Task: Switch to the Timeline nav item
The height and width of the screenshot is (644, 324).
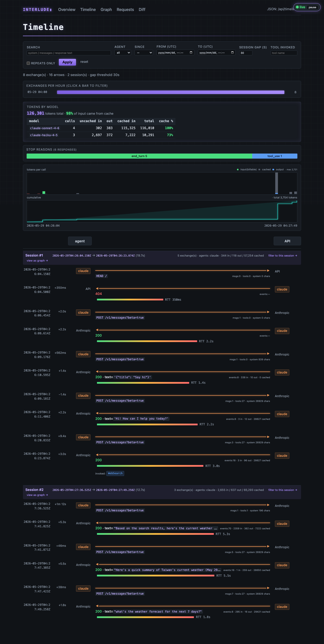Action: pyautogui.click(x=88, y=9)
